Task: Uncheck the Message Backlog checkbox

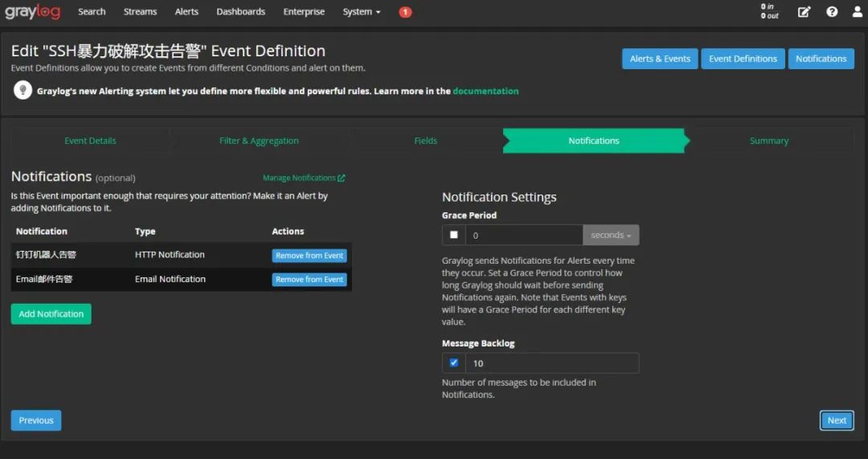Action: [x=453, y=363]
